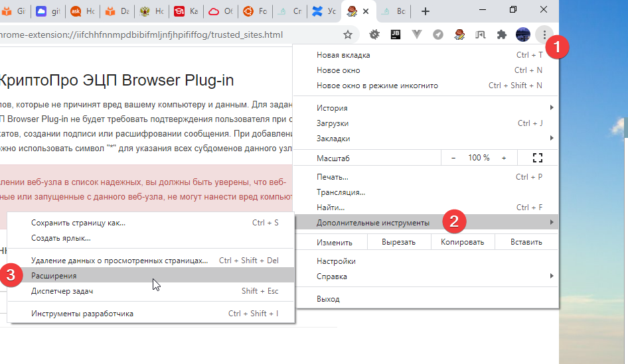The height and width of the screenshot is (364, 628).
Task: Click the Вставить button
Action: tap(526, 242)
